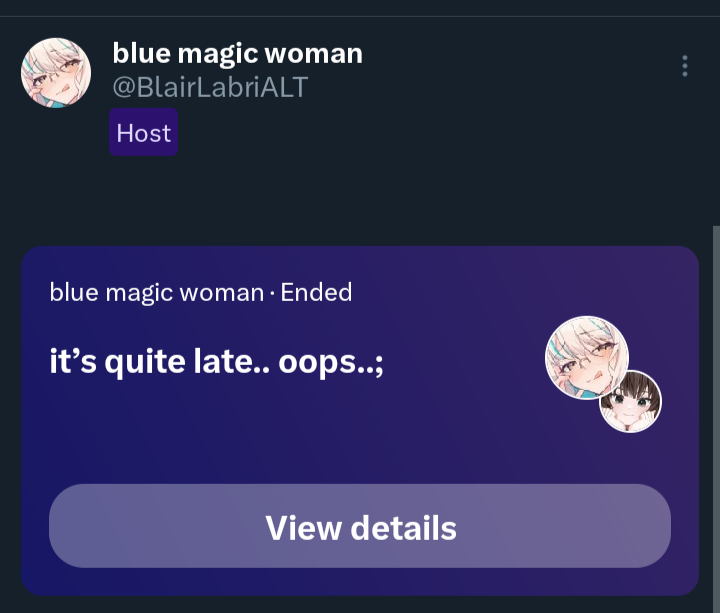Click the top divider line above the profile
720x613 pixels.
(360, 17)
